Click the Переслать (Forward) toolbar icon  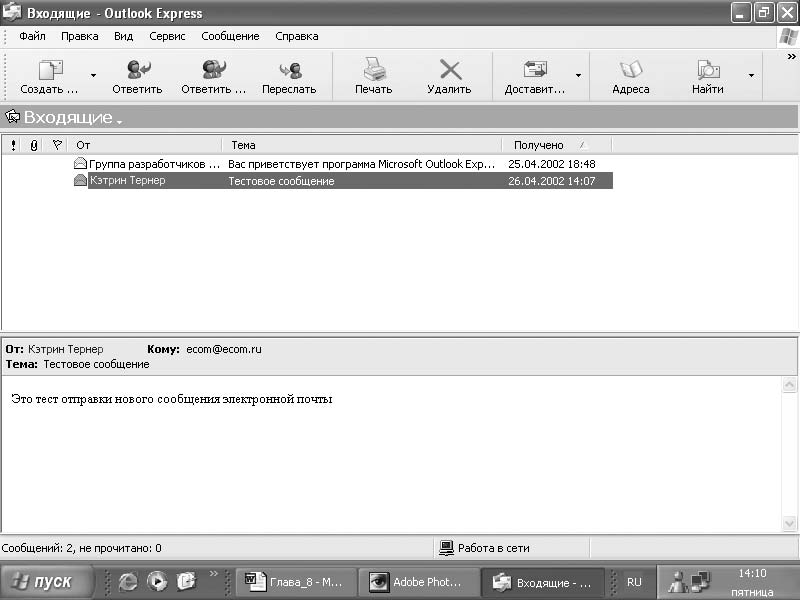(x=289, y=71)
